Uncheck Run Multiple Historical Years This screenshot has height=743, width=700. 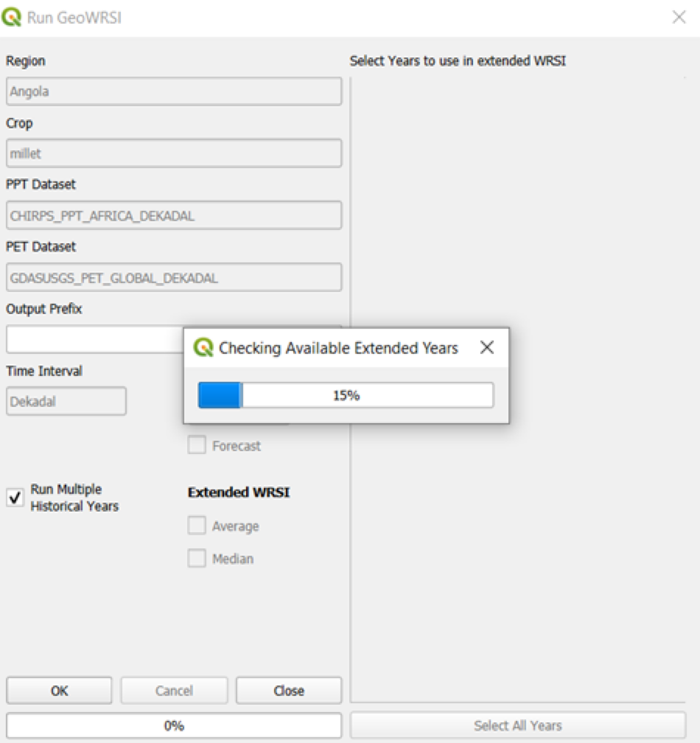pyautogui.click(x=15, y=498)
